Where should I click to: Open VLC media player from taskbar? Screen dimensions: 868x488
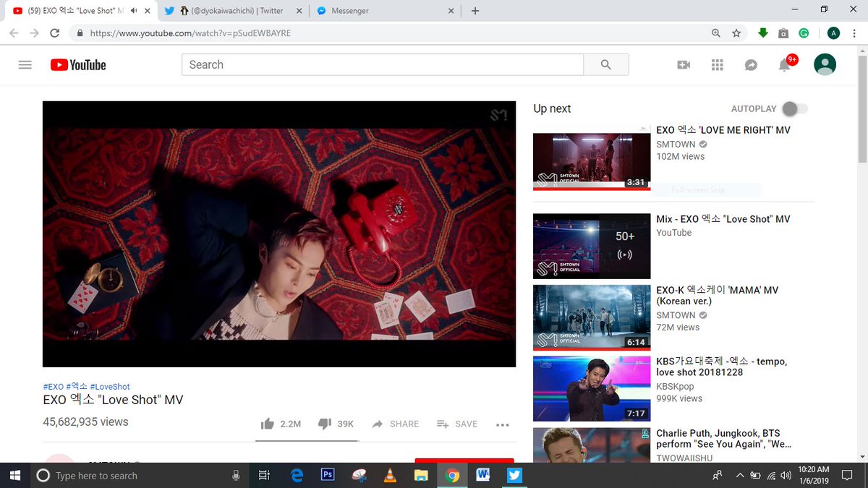point(390,475)
